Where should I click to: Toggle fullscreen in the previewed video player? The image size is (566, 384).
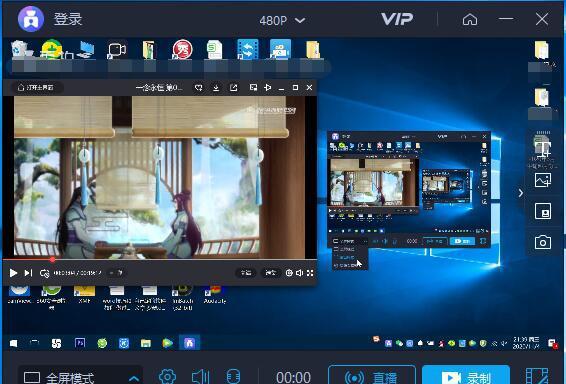pos(310,273)
